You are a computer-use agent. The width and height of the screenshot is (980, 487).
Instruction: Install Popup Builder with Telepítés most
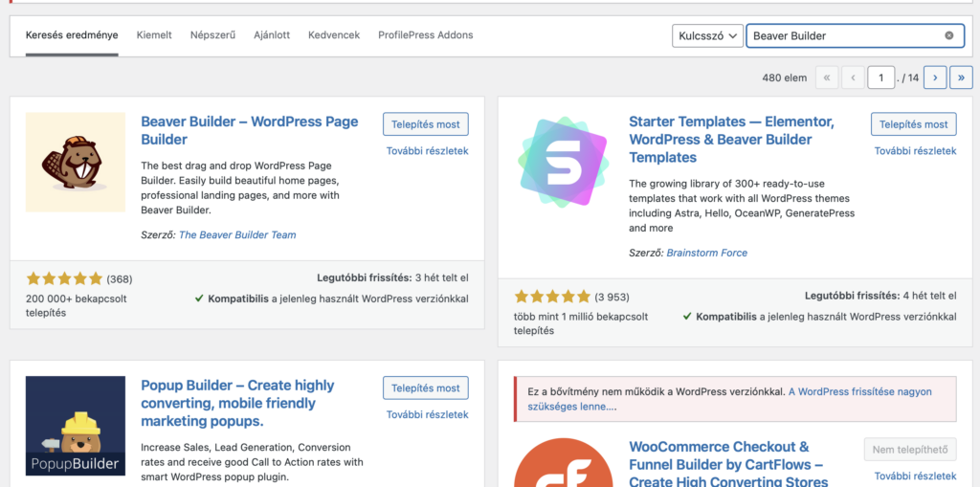[x=426, y=387]
